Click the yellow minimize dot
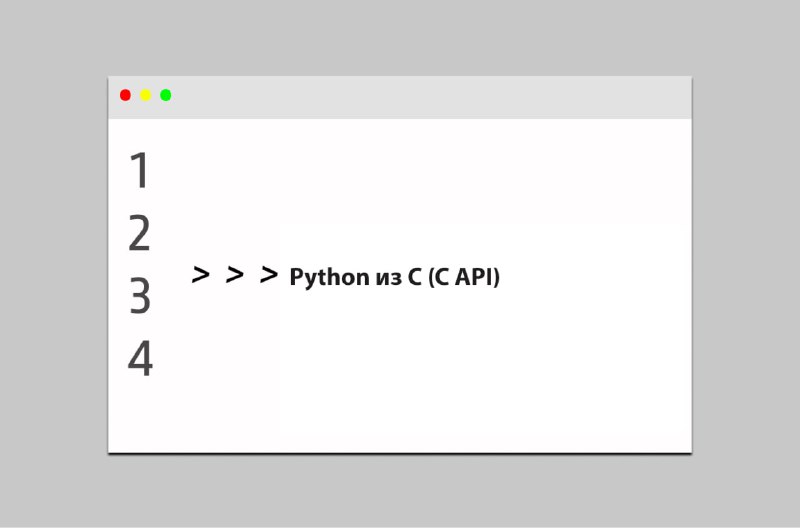 pos(145,95)
